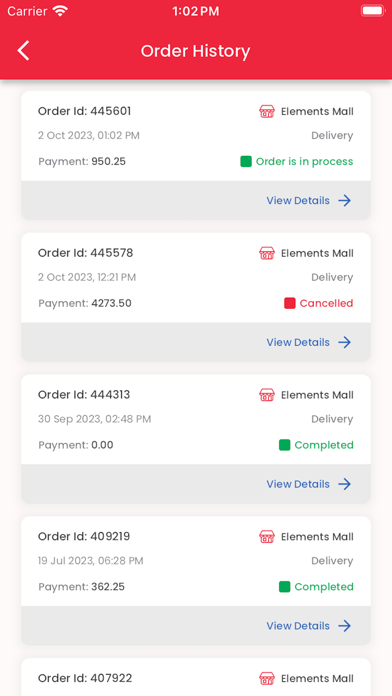Click arrow icon for order 445578 details

345,342
